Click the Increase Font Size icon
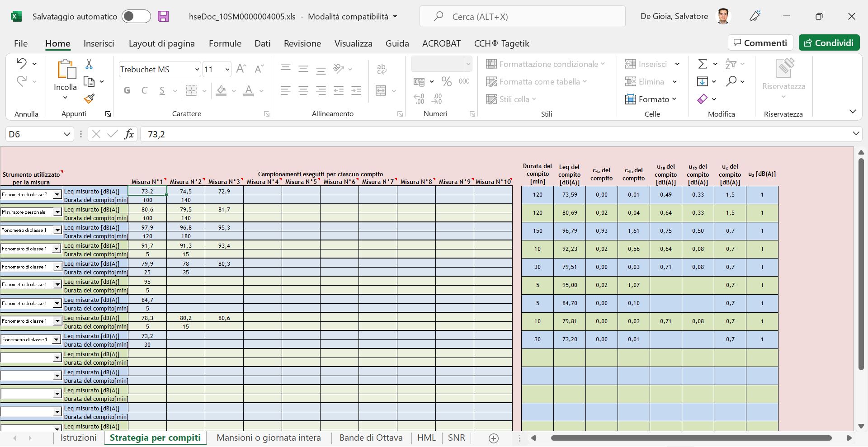Image resolution: width=868 pixels, height=447 pixels. (241, 69)
